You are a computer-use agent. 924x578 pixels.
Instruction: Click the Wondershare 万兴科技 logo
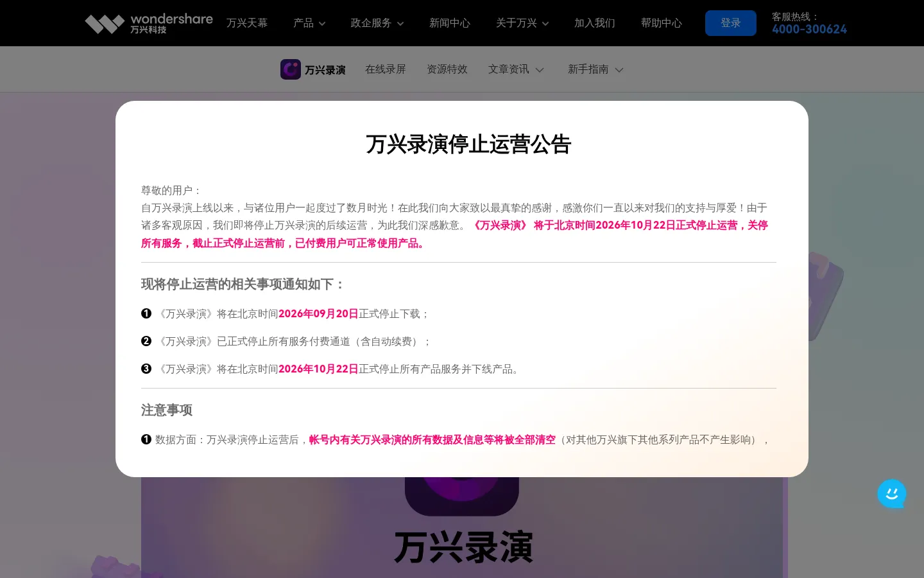click(x=149, y=23)
